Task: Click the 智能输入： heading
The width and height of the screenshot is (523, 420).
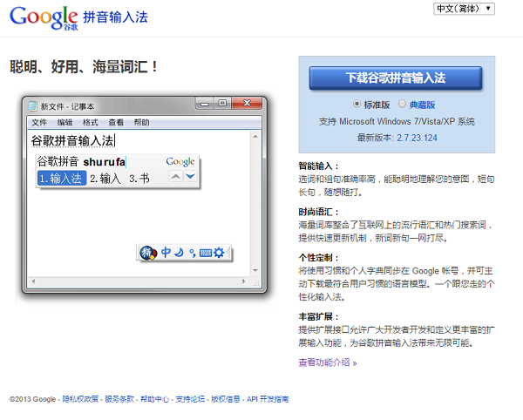Action: pos(319,166)
